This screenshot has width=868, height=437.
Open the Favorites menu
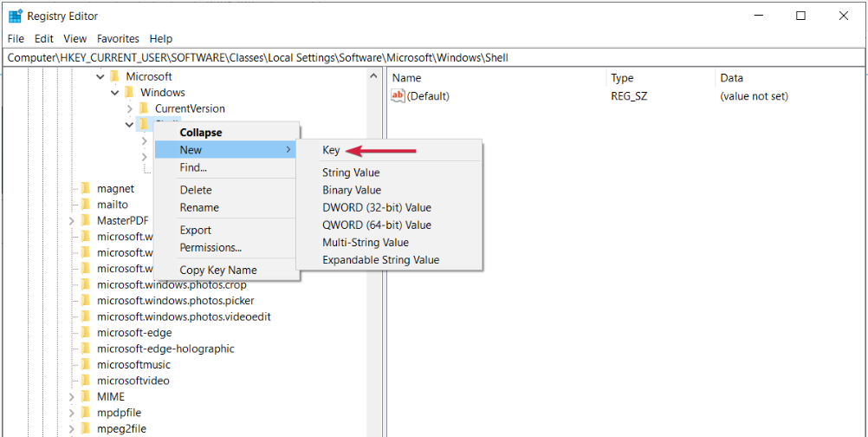118,39
